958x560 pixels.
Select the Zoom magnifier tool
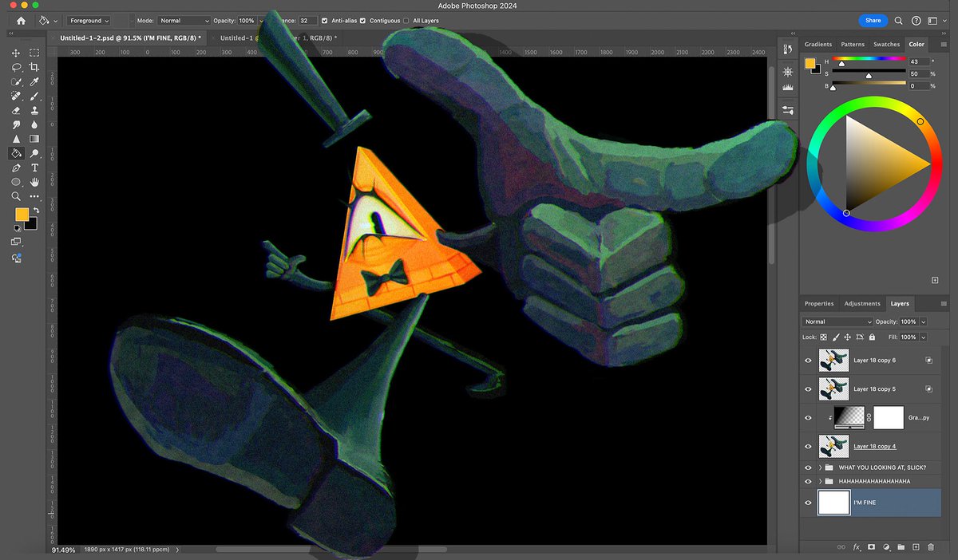click(x=16, y=196)
